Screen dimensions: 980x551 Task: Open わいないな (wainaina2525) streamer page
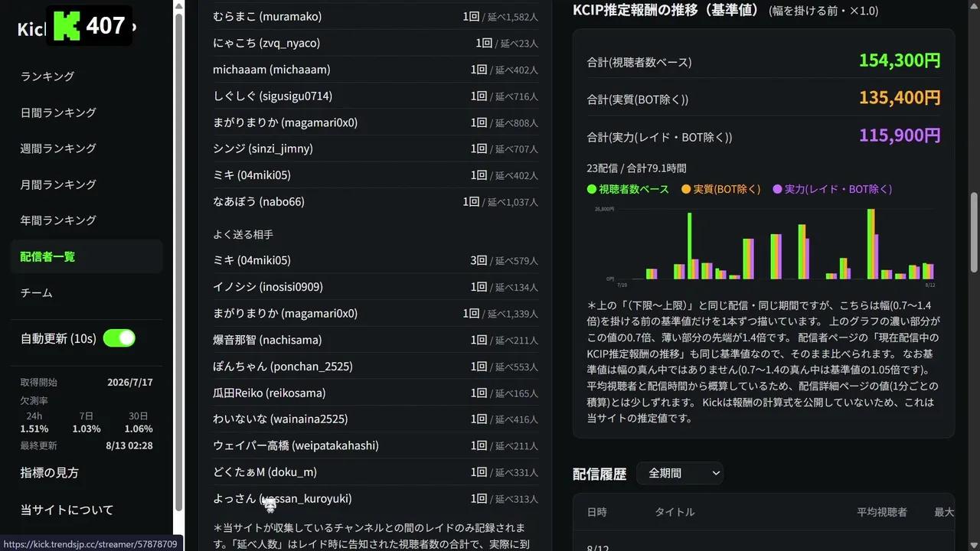[280, 419]
